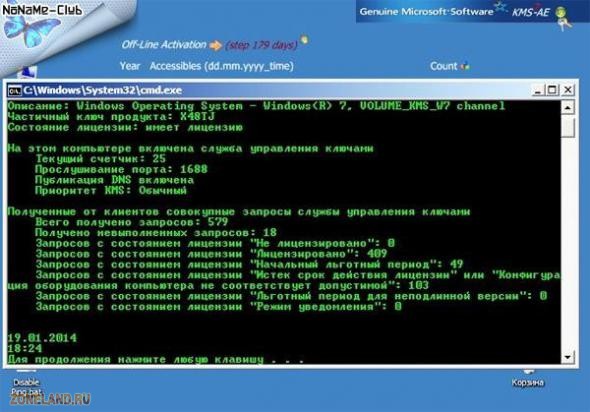Open the cmd.exe system menu icon
Screen dimensions: 590x412
click(15, 91)
